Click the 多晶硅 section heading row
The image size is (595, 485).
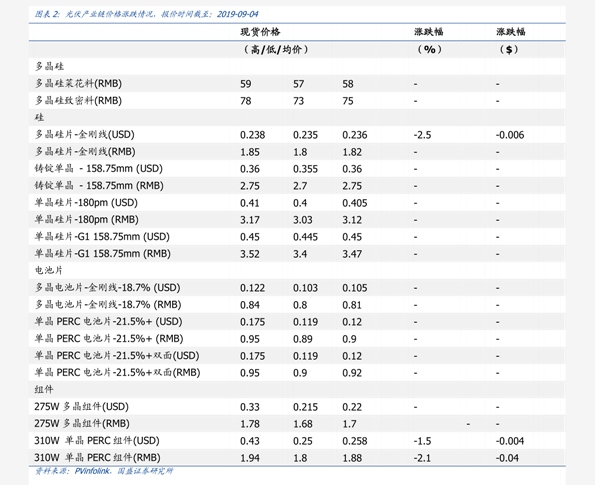click(x=297, y=66)
